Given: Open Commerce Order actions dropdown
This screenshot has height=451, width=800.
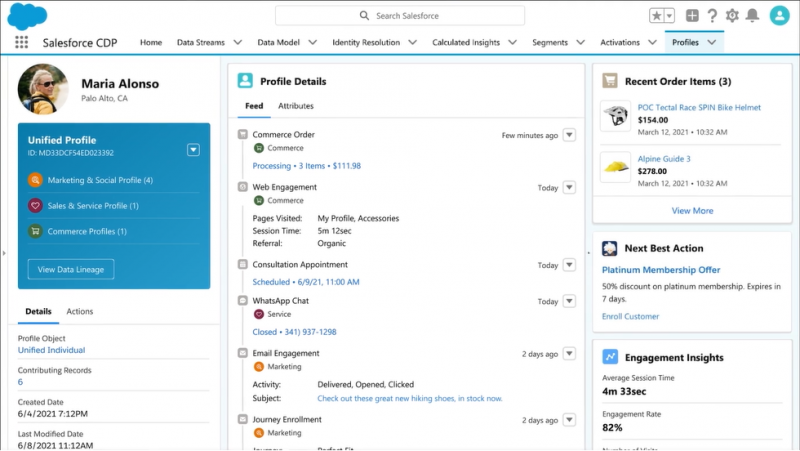Looking at the screenshot, I should pyautogui.click(x=569, y=135).
